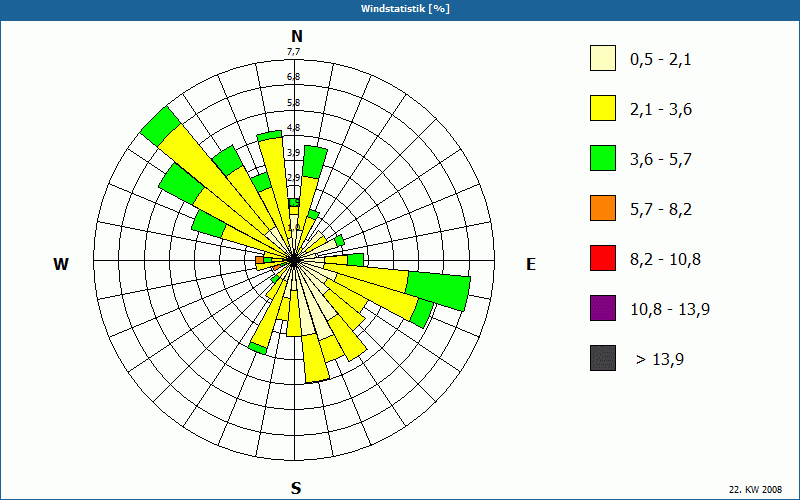
Task: Click the 6,8 axis value
Action: tap(293, 77)
